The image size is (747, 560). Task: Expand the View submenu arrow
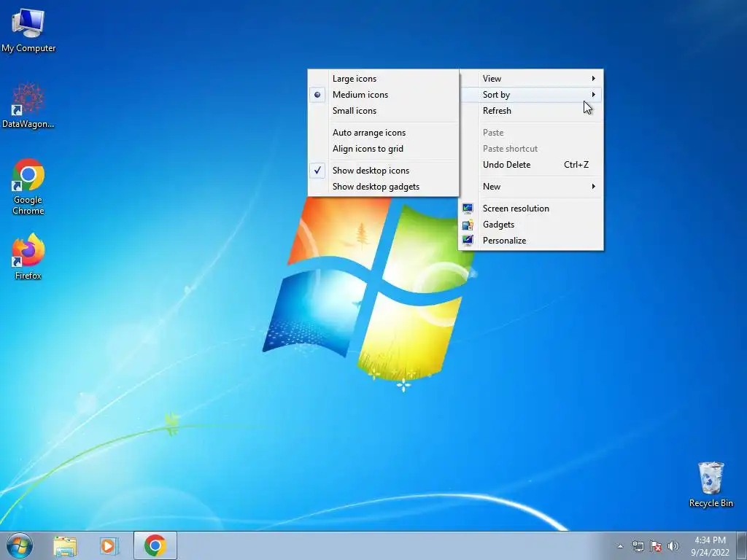click(593, 79)
